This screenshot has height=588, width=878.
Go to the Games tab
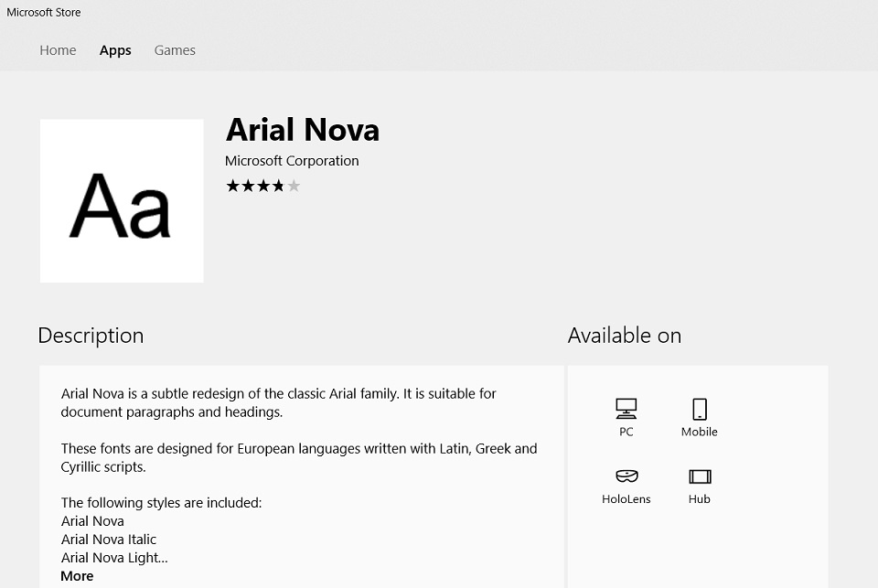[x=175, y=50]
